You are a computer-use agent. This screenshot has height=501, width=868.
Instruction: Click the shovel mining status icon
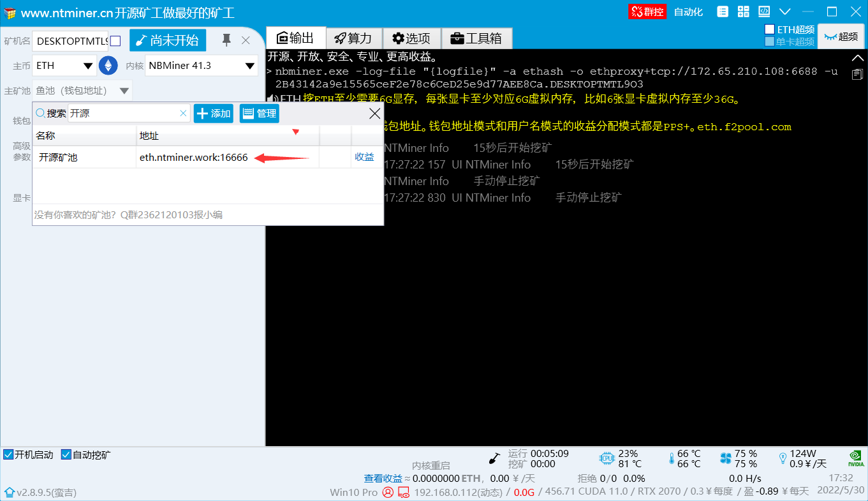(494, 458)
